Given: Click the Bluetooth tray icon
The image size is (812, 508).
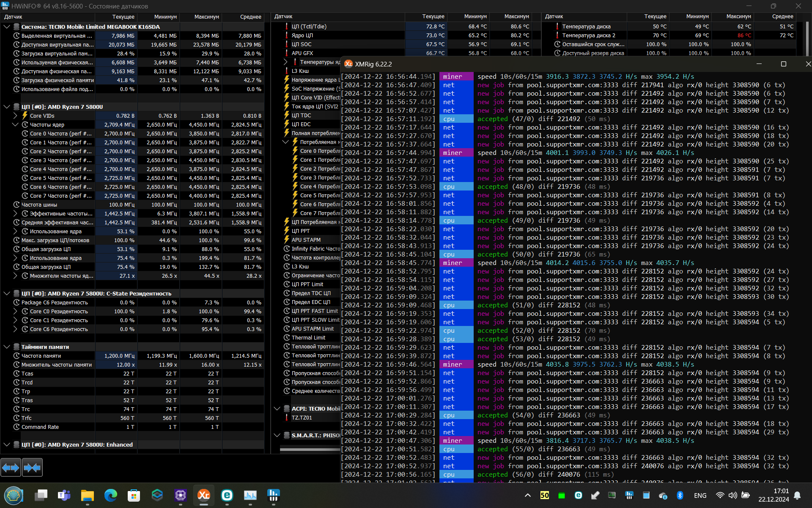Looking at the screenshot, I should point(680,495).
